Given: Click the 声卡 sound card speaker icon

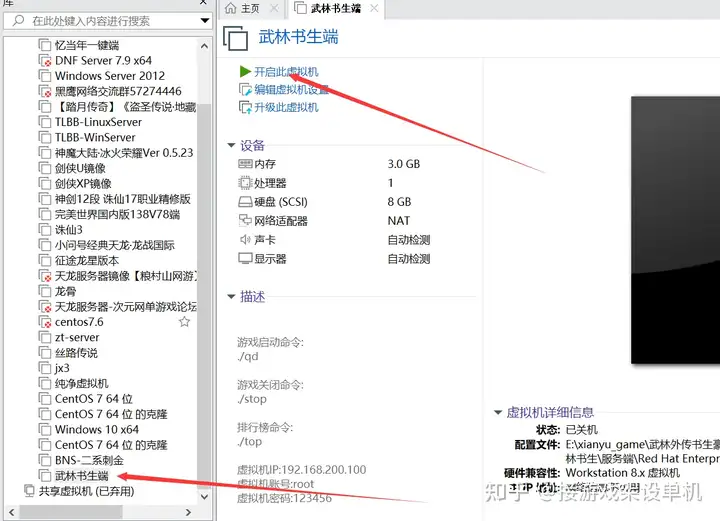Looking at the screenshot, I should pos(245,240).
